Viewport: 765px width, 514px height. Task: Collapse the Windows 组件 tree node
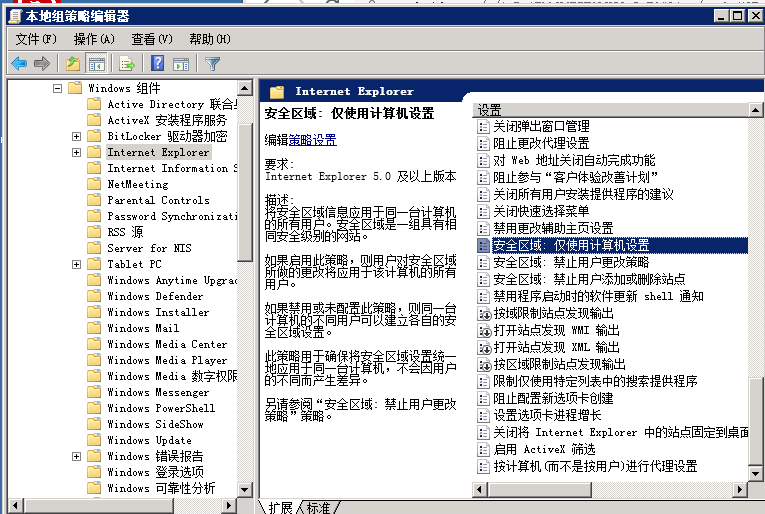tap(58, 88)
